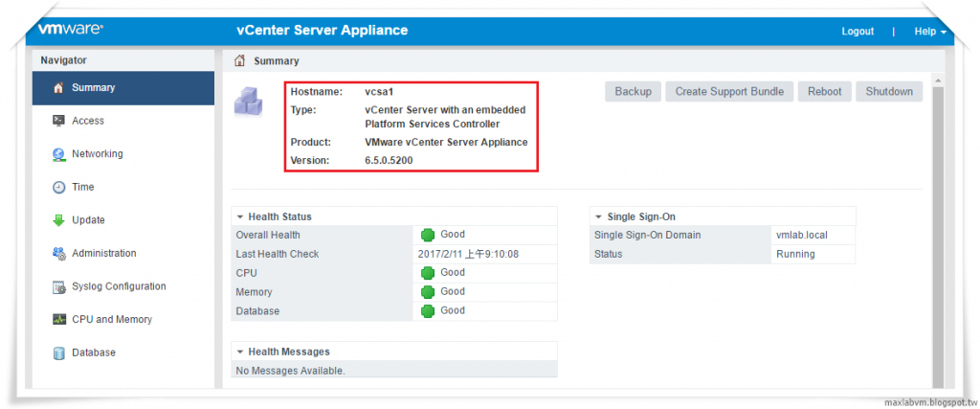
Task: Click the version number 6.5.0.5200
Action: (389, 161)
